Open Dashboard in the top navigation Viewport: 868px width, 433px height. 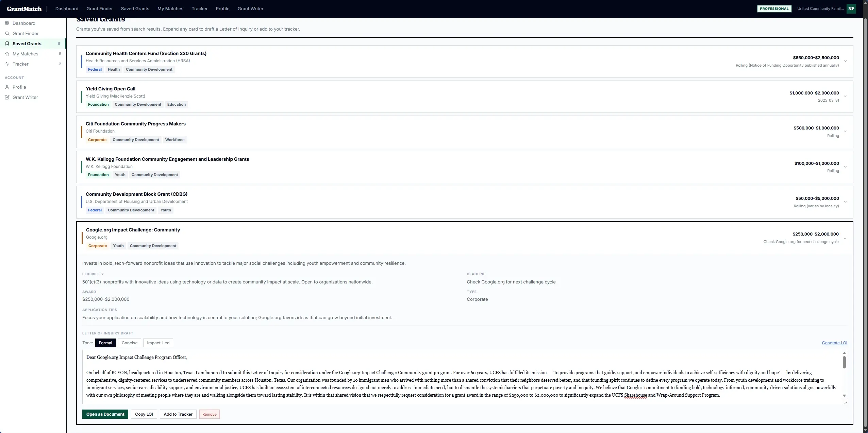(x=67, y=9)
